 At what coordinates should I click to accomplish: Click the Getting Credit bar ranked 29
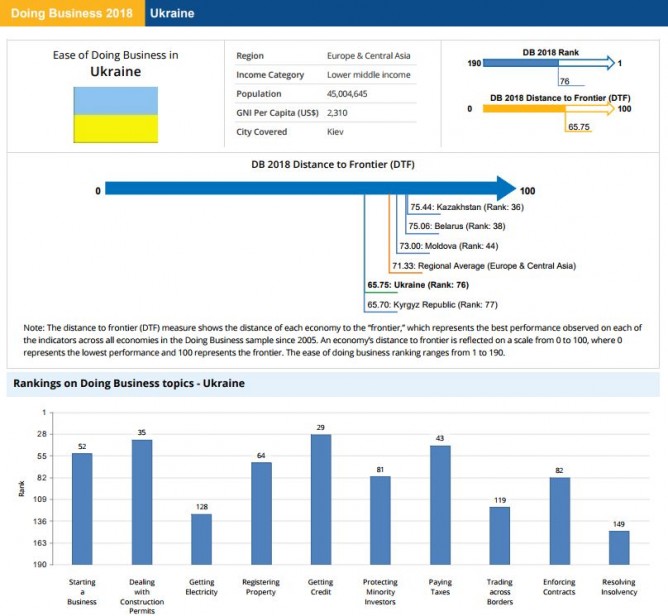321,499
